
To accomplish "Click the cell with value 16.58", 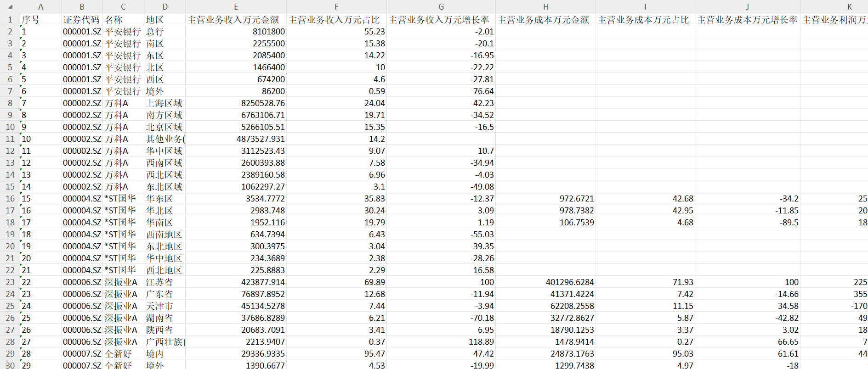I will coord(441,270).
